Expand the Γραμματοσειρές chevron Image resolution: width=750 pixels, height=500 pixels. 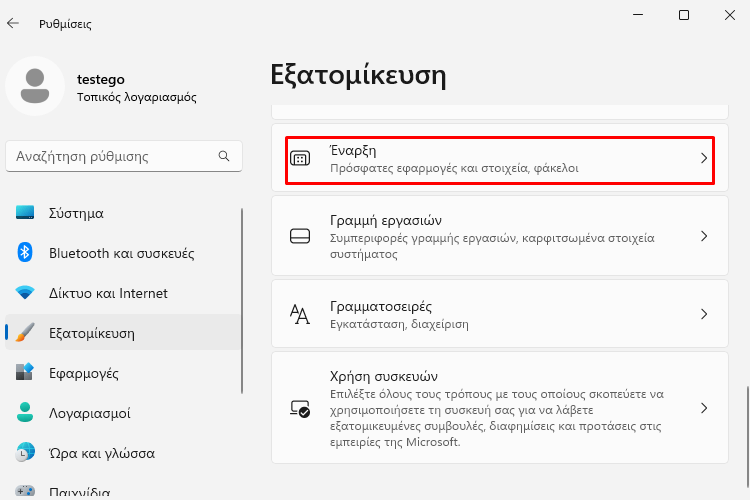pyautogui.click(x=704, y=314)
